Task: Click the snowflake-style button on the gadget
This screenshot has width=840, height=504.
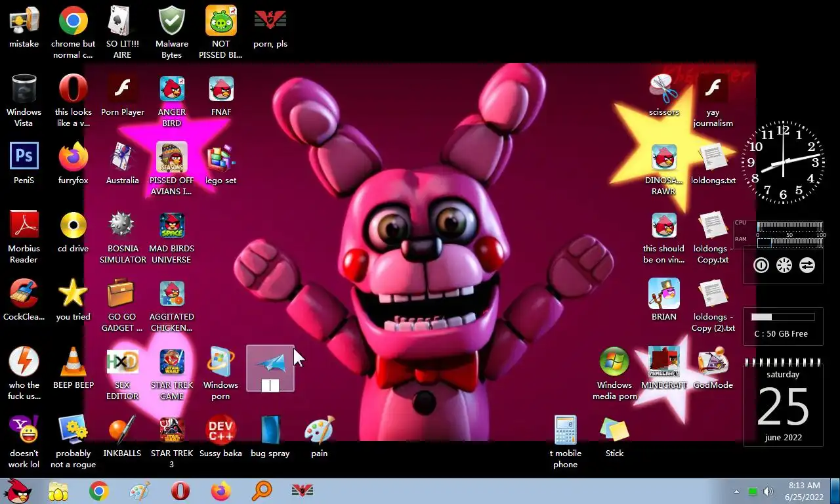Action: [784, 265]
